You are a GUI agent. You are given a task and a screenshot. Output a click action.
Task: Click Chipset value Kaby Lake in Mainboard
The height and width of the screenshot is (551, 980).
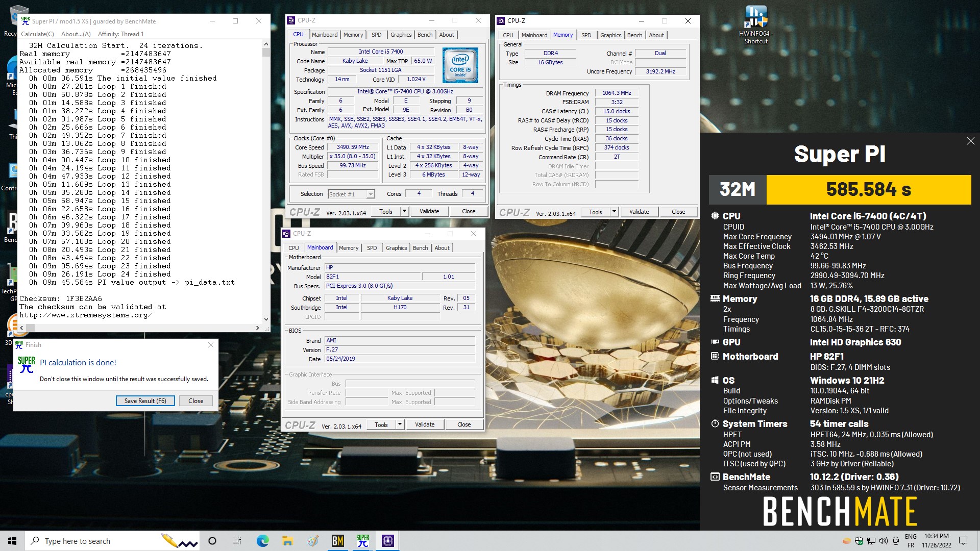400,298
